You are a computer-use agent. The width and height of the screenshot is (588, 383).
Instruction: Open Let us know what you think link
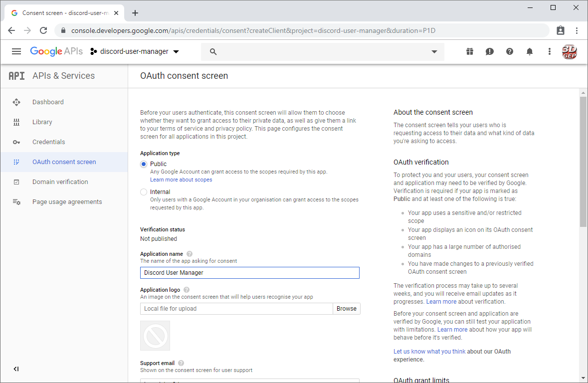(x=429, y=352)
